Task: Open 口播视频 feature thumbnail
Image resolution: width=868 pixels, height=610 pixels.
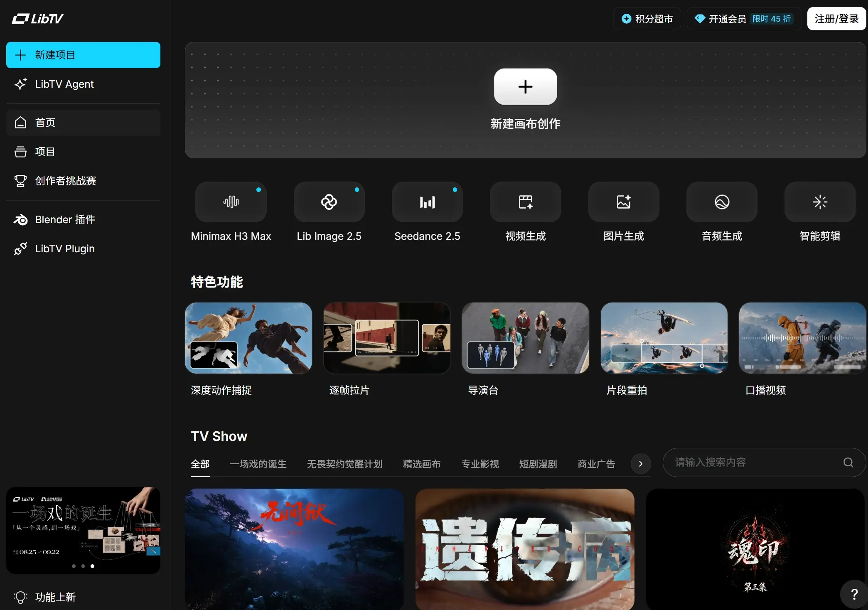Action: 802,338
